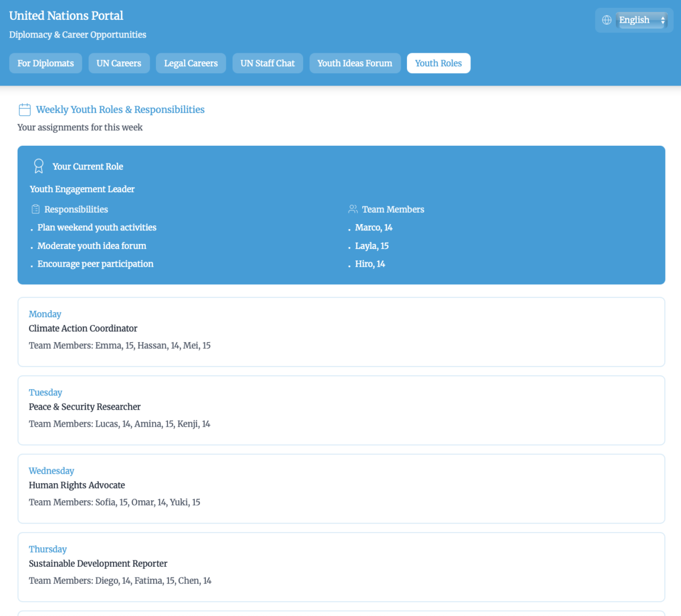Open the English language dropdown
Viewport: 681px width, 616px height.
(642, 20)
